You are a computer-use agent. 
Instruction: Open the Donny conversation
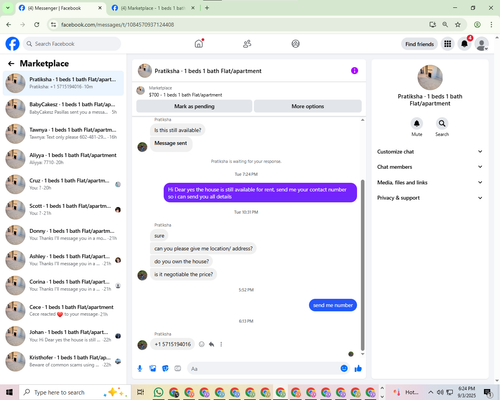click(63, 235)
